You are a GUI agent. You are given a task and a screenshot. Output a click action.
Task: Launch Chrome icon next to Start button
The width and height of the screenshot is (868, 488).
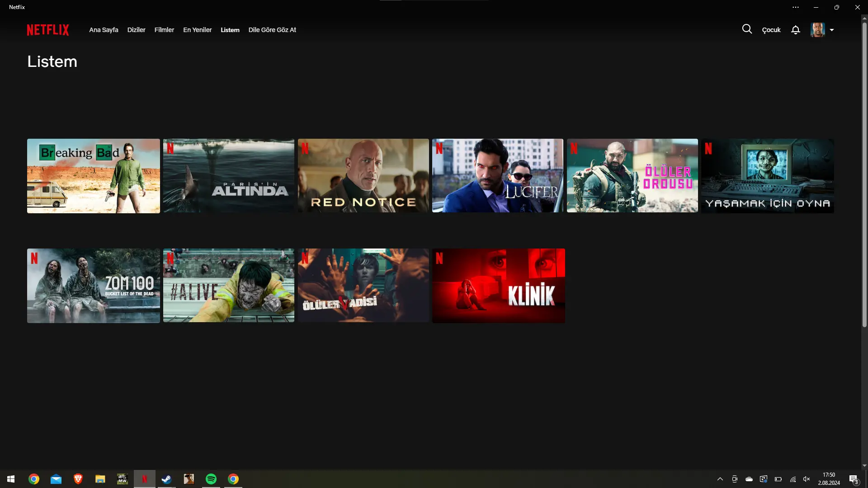[34, 479]
